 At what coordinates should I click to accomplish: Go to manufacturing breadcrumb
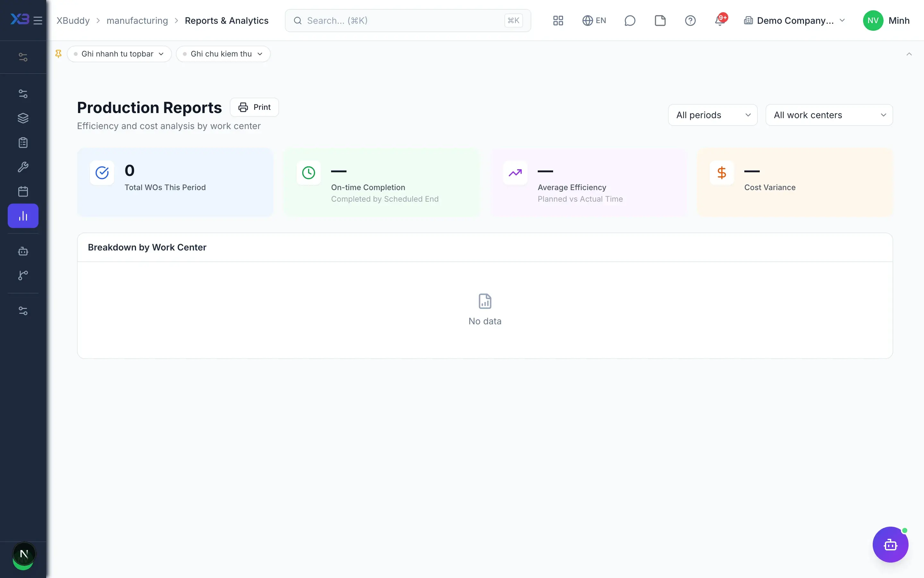point(137,21)
